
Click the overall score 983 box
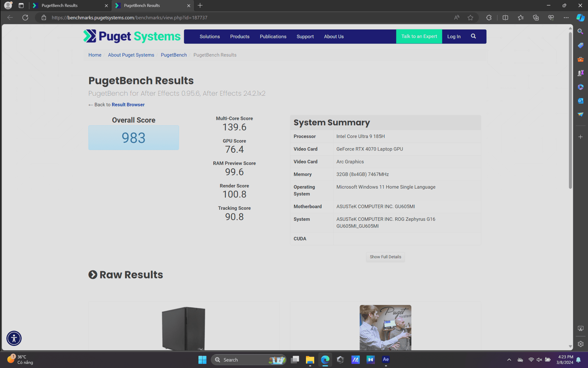[x=134, y=138]
